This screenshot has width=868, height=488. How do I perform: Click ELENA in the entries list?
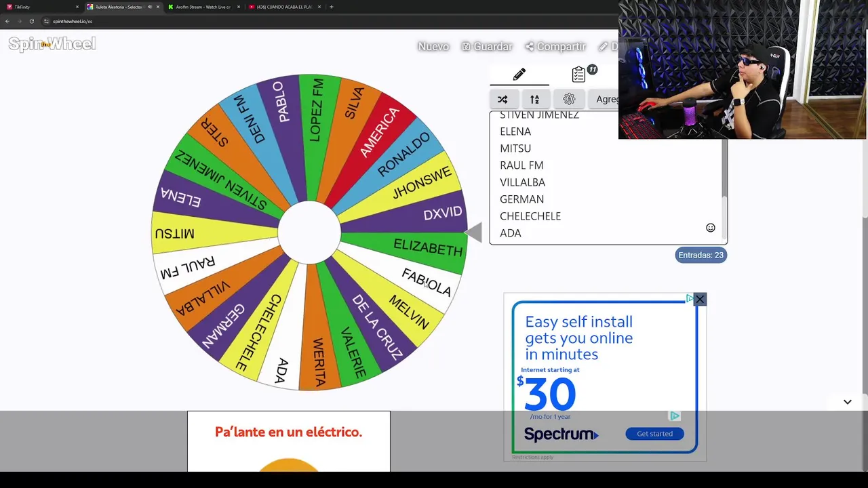pyautogui.click(x=515, y=131)
